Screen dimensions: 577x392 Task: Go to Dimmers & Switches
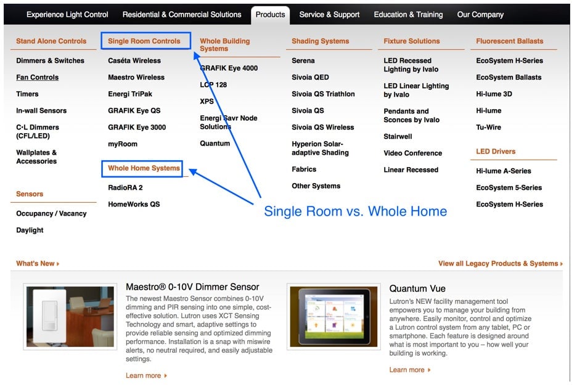click(50, 61)
